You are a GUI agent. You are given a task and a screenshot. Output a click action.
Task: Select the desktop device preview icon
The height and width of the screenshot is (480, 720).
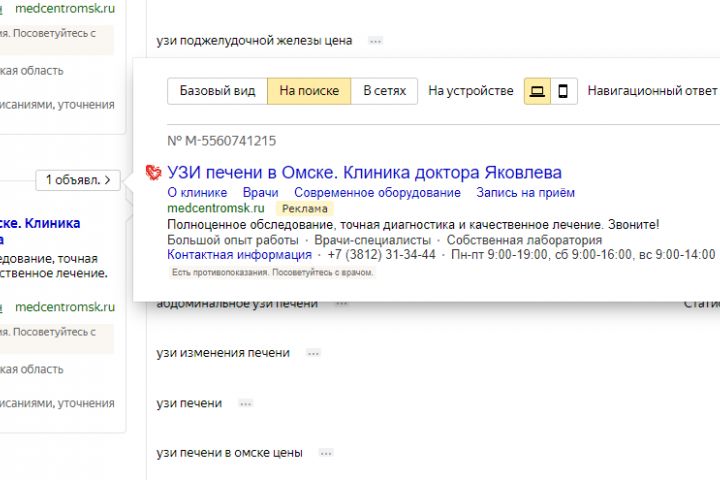point(537,91)
